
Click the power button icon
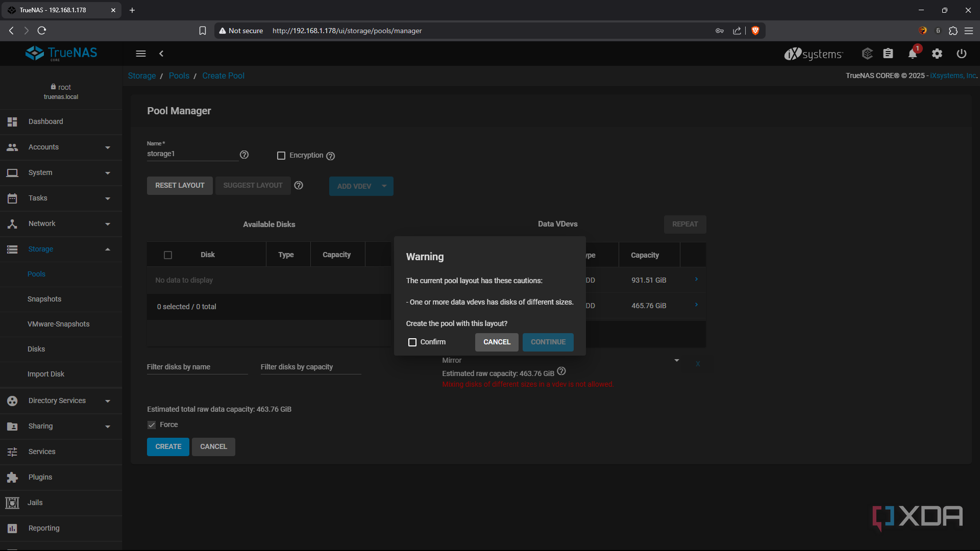pos(962,54)
